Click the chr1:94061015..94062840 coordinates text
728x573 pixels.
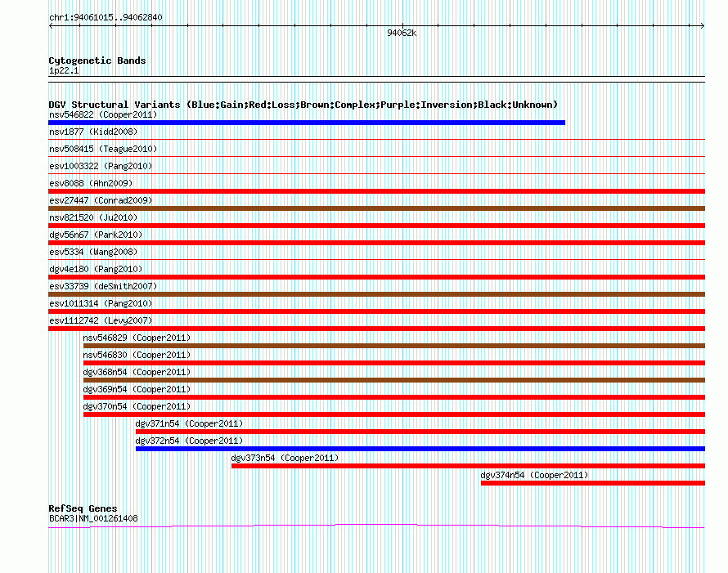(x=106, y=17)
